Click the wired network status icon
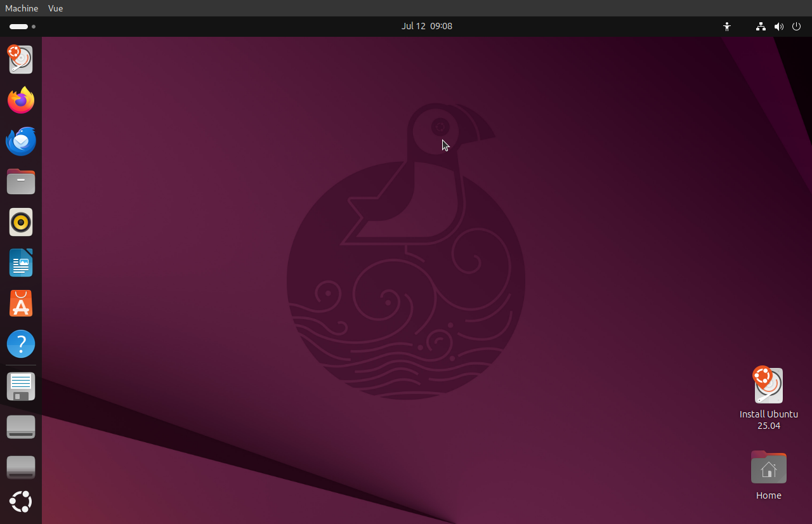Viewport: 812px width, 524px height. click(761, 27)
